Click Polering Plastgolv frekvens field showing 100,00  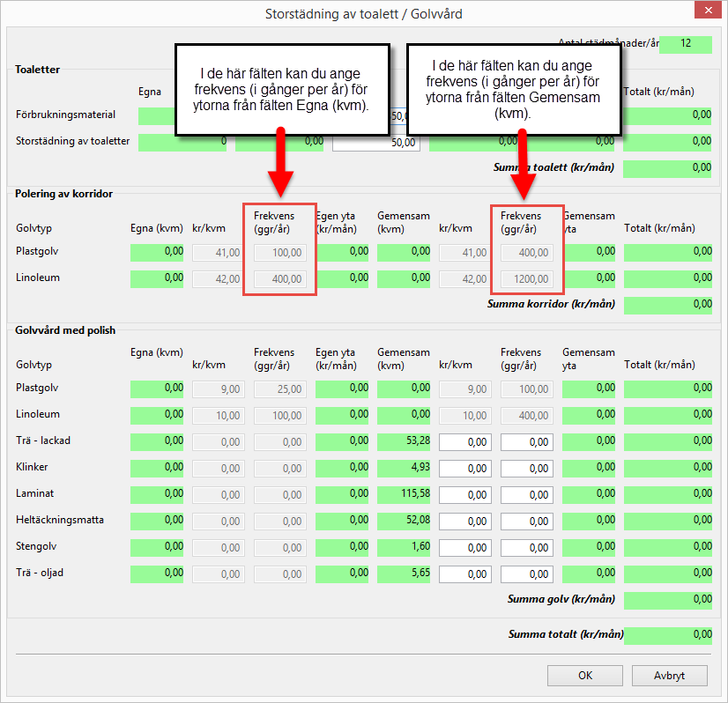(x=280, y=253)
